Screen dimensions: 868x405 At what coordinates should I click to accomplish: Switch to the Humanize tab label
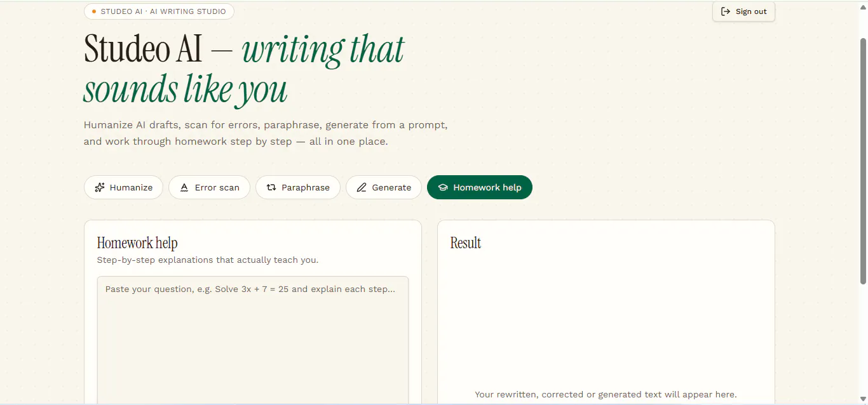pos(131,187)
